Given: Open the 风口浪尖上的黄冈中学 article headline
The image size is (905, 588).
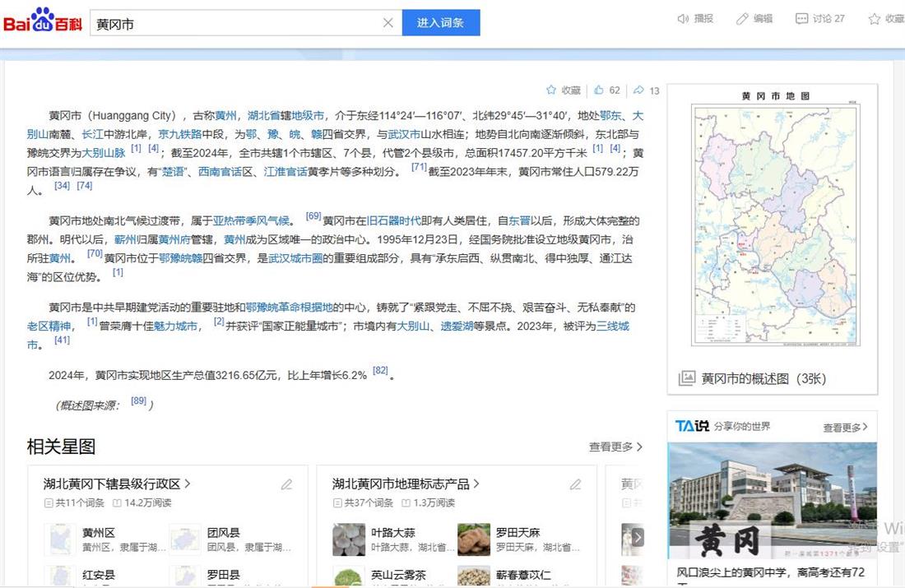Looking at the screenshot, I should 771,572.
